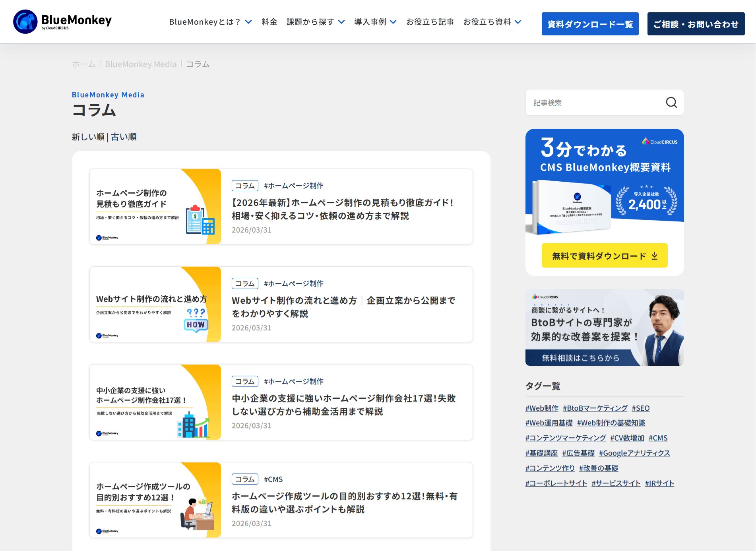Open the #SEO tag link
This screenshot has height=551, width=756.
pyautogui.click(x=640, y=408)
